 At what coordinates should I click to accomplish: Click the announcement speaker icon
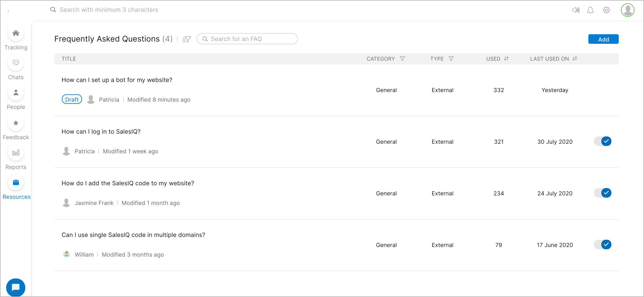[575, 10]
